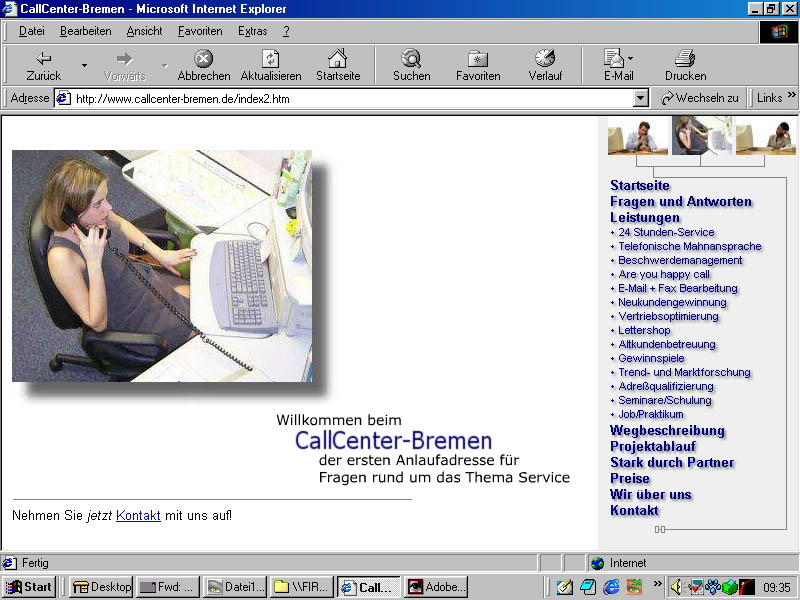Expand the Links toolbar chevron
The height and width of the screenshot is (600, 800).
tap(791, 95)
